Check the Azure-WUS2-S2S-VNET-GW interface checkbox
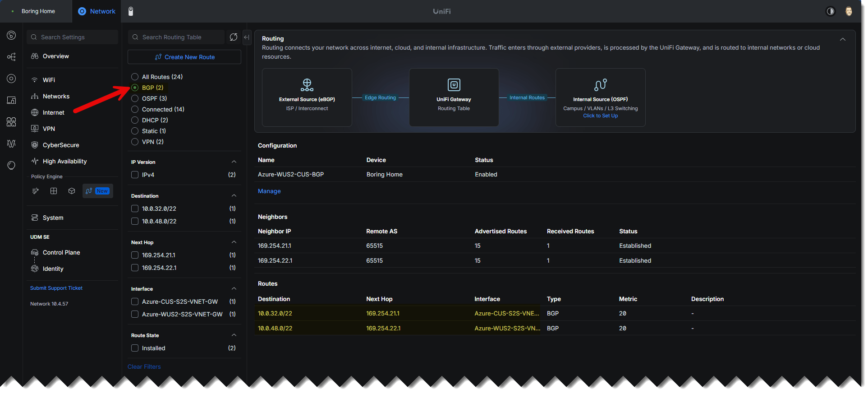The image size is (868, 394). pyautogui.click(x=135, y=314)
